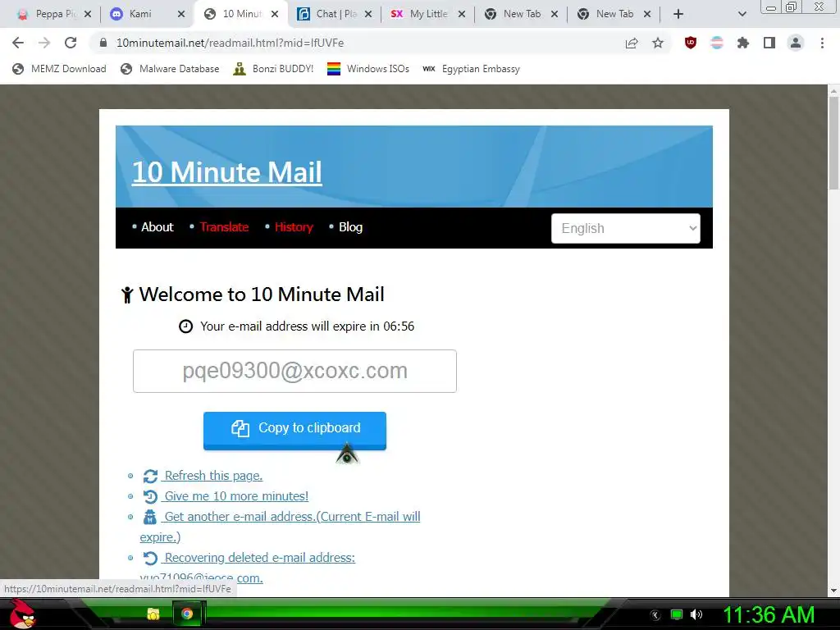This screenshot has width=840, height=630.
Task: Click the Give me 10 more minutes link
Action: 236,496
